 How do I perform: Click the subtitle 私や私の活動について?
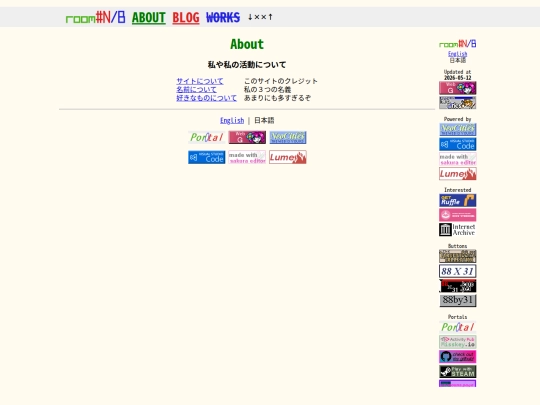[x=247, y=65]
